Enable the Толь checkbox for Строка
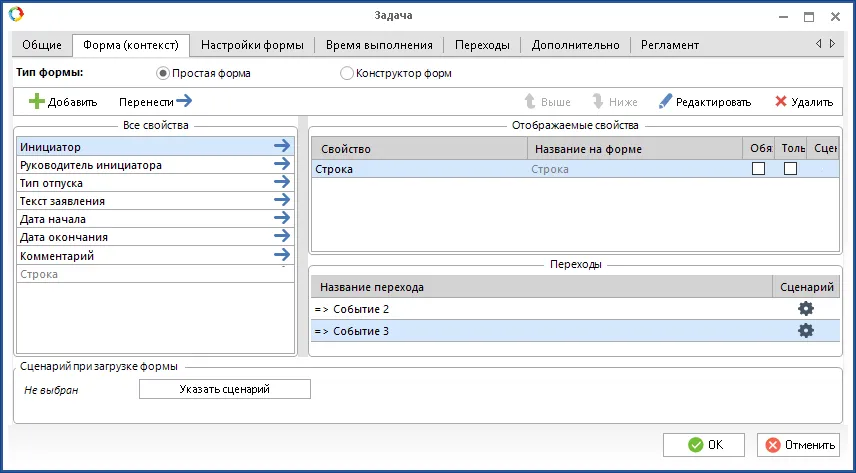Viewport: 856px width, 473px height. tap(790, 169)
